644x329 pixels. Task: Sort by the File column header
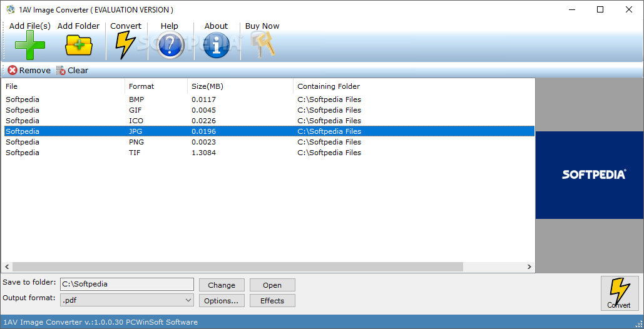[63, 86]
